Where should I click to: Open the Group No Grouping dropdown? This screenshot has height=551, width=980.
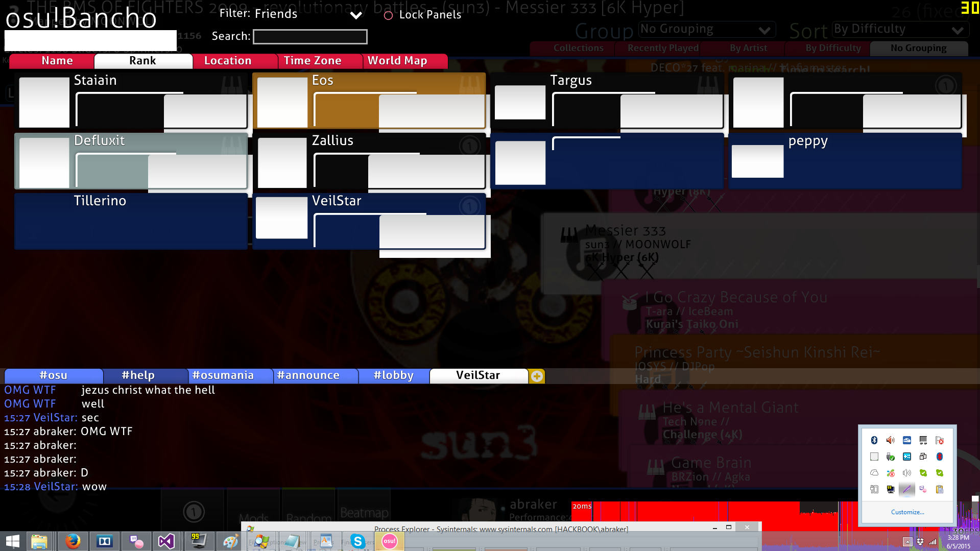(707, 30)
